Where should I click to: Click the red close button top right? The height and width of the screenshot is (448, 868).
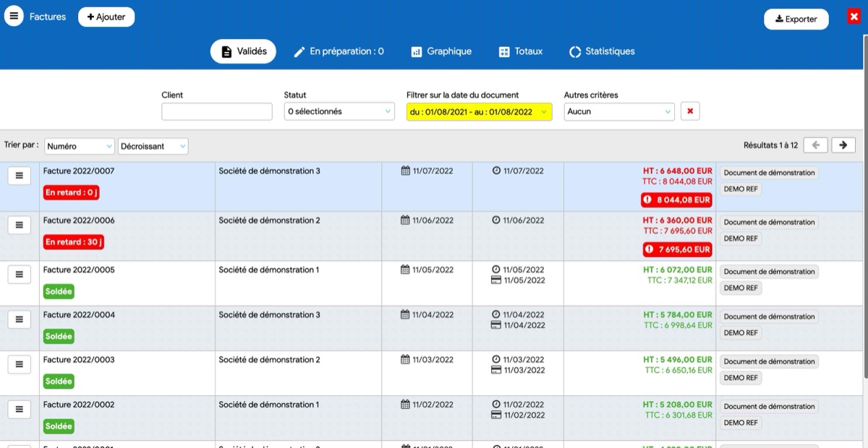tap(854, 17)
